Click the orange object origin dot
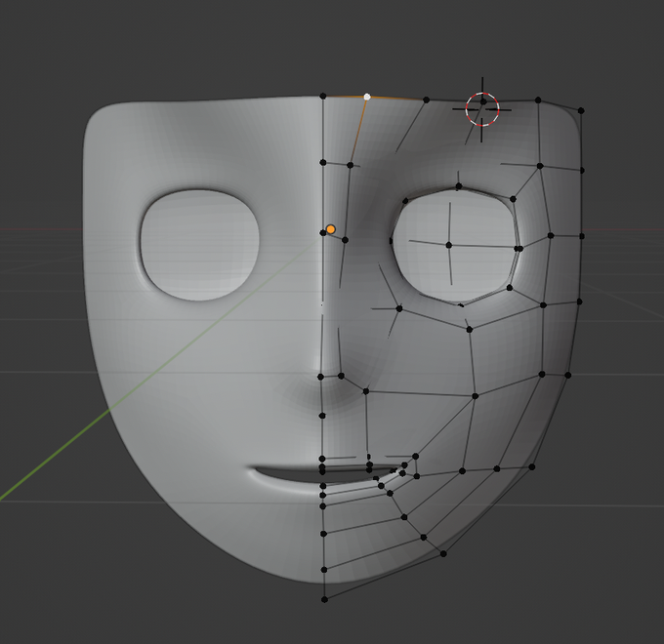The image size is (664, 644). 331,229
